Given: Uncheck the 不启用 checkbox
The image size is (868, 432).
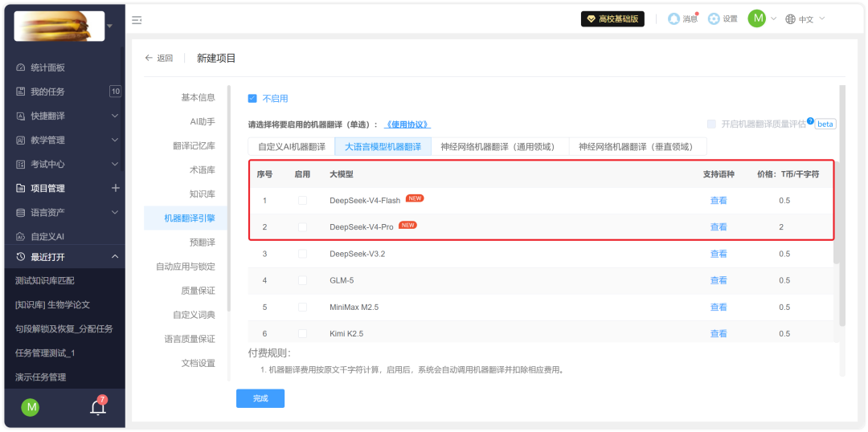Looking at the screenshot, I should (x=252, y=99).
